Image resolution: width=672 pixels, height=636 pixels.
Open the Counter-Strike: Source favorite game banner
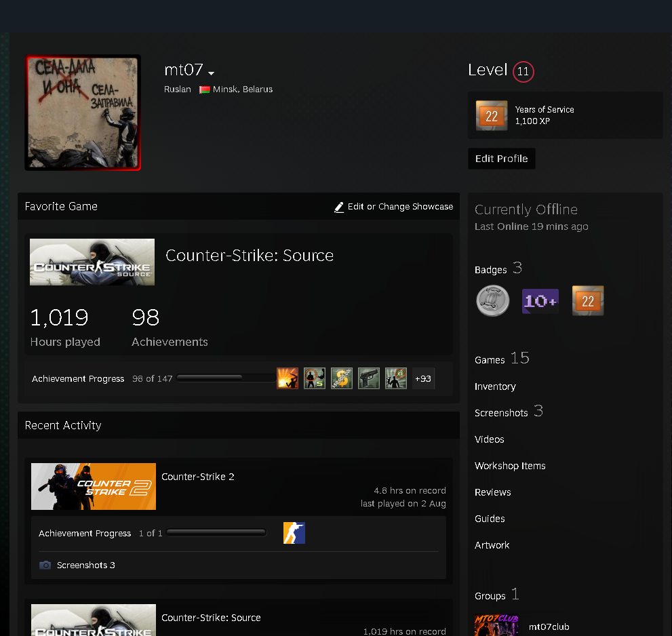pyautogui.click(x=92, y=262)
